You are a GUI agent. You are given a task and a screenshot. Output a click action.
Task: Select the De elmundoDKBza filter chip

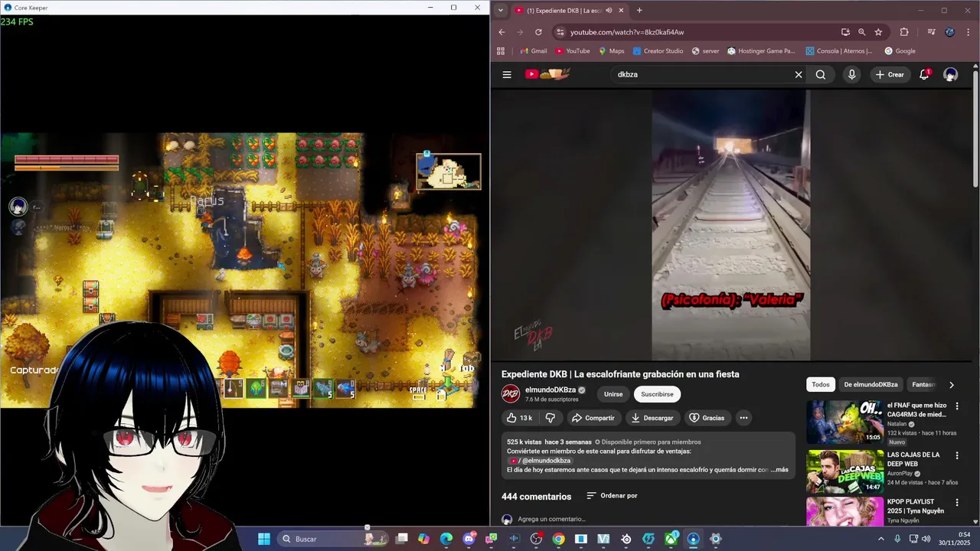tap(871, 385)
